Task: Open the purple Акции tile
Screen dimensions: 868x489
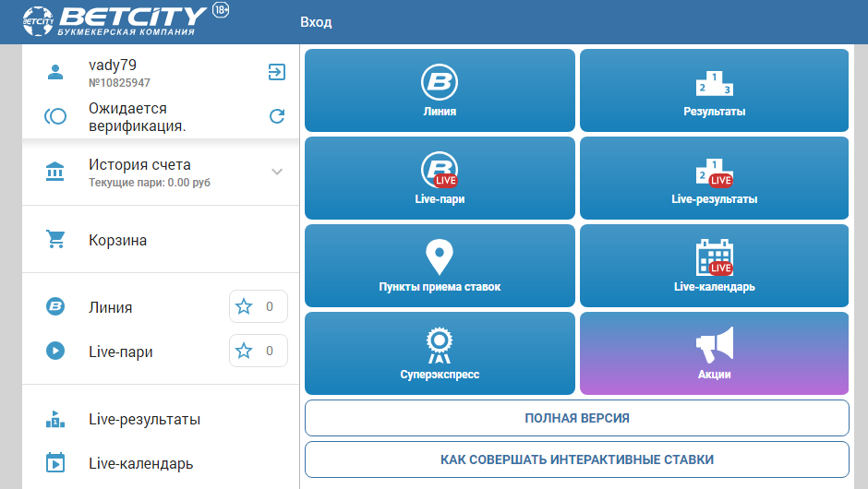Action: pyautogui.click(x=714, y=353)
